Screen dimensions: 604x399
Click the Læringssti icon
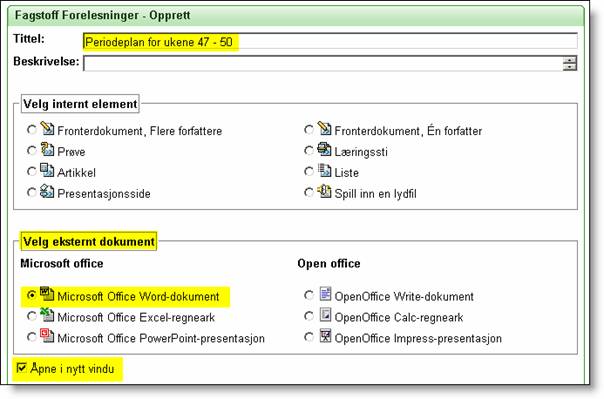(324, 149)
